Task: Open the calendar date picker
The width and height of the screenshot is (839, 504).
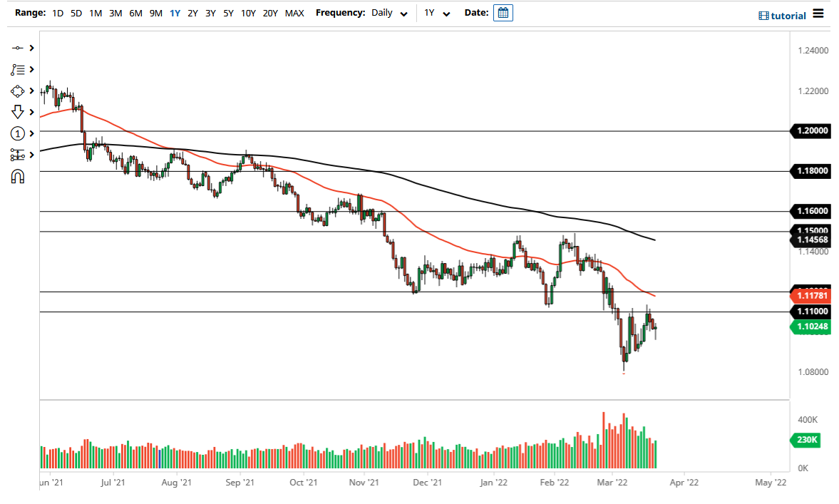Action: click(503, 12)
